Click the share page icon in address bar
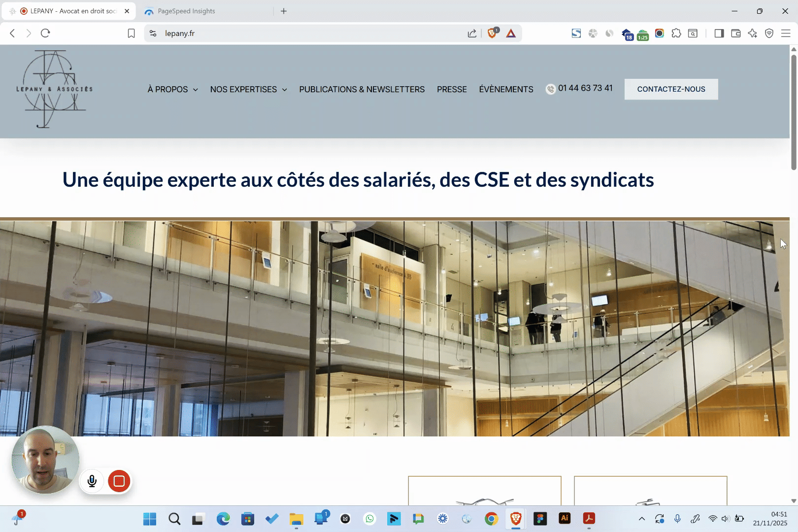Viewport: 798px width, 532px height. [x=472, y=33]
